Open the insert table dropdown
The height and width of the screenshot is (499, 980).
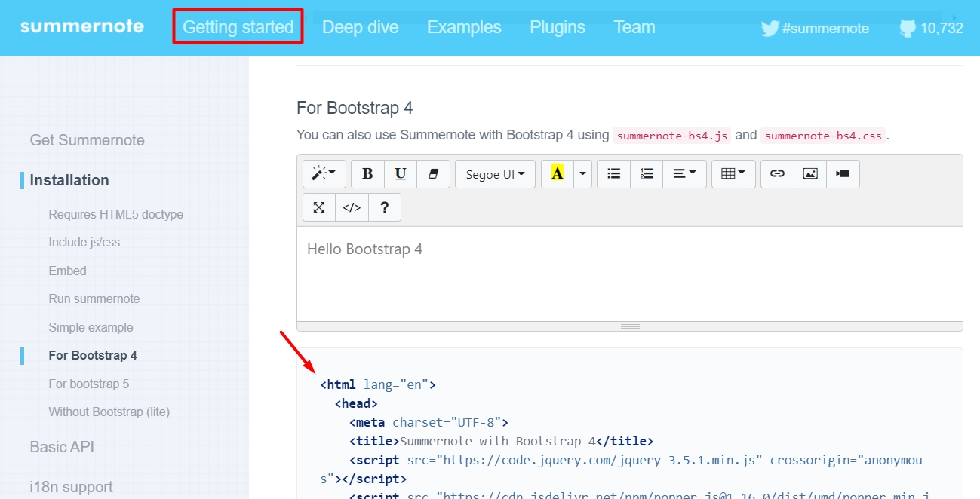[733, 174]
